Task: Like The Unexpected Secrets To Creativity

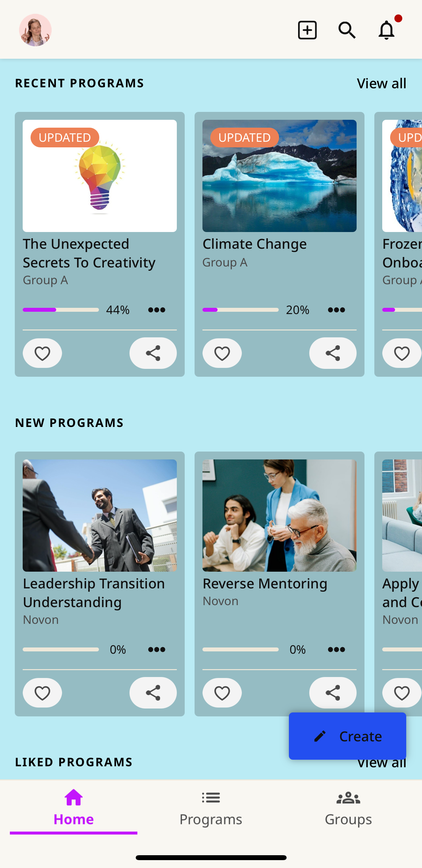Action: point(42,353)
